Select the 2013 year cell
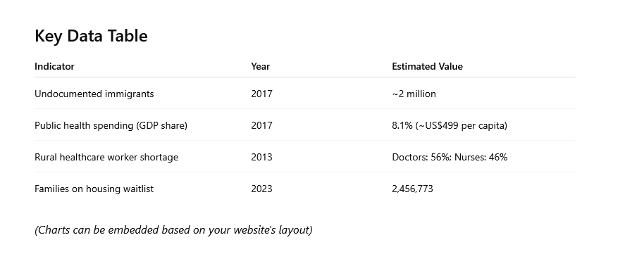This screenshot has height=266, width=644. [x=261, y=157]
